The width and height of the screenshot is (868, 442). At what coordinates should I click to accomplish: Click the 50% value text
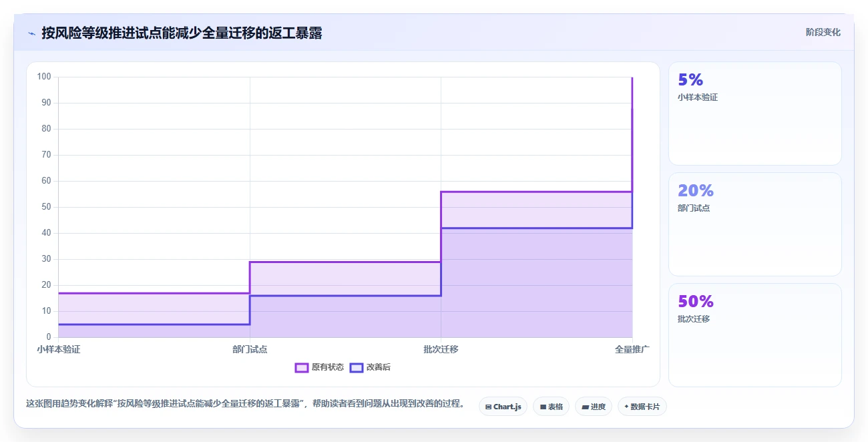pos(696,302)
